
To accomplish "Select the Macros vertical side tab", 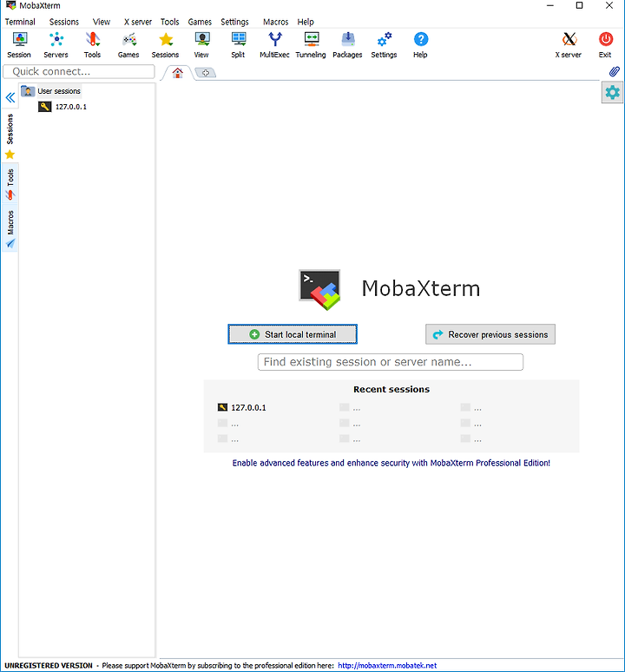I will pos(10,229).
